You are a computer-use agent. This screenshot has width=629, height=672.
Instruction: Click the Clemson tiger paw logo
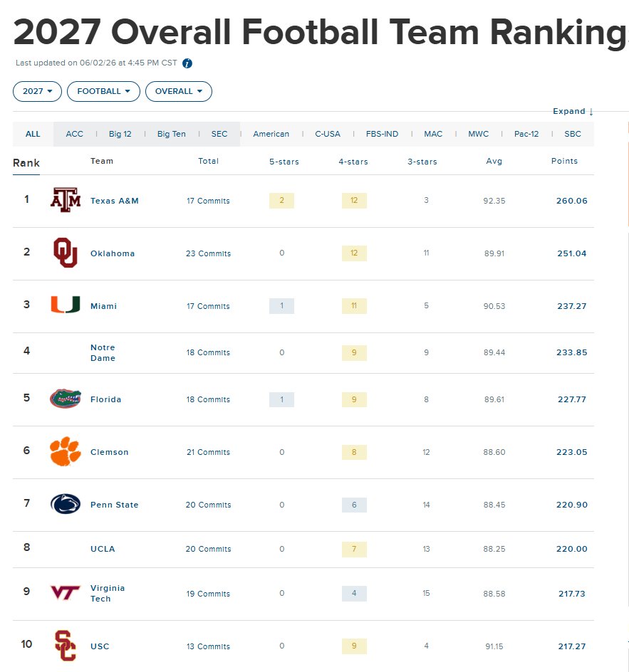pos(65,451)
